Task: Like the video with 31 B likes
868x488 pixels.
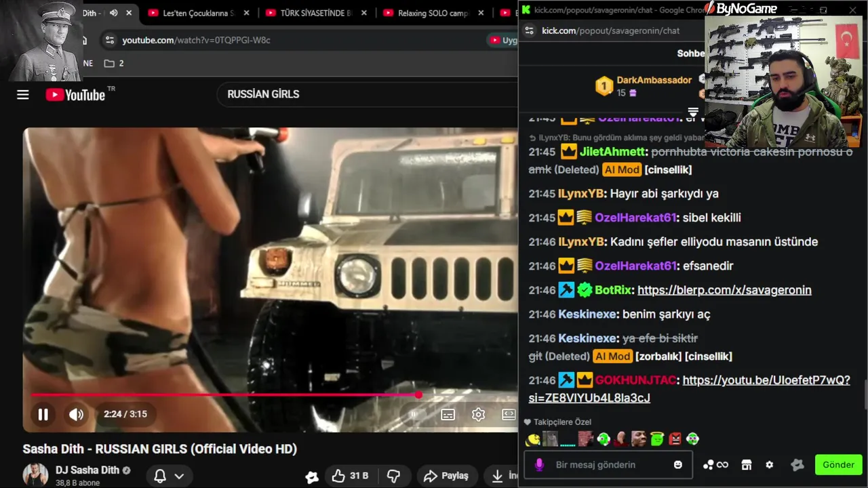Action: [350, 476]
